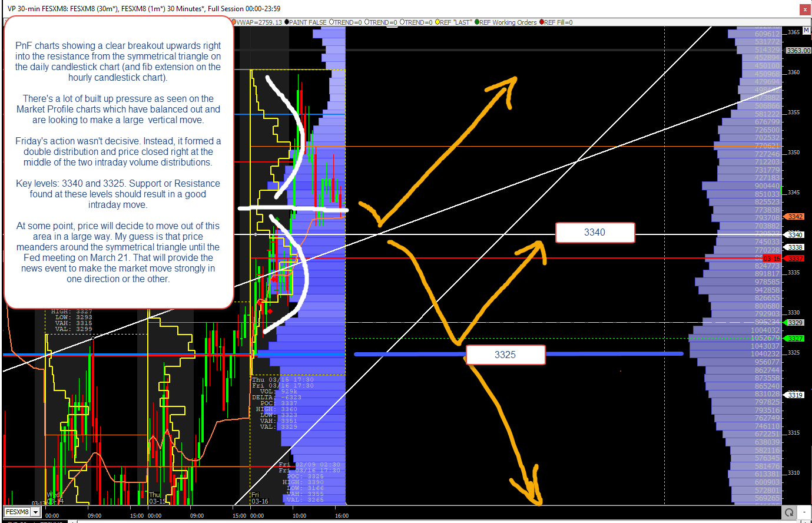The height and width of the screenshot is (523, 812).
Task: Select the Fri 03-16 session date label
Action: point(260,498)
